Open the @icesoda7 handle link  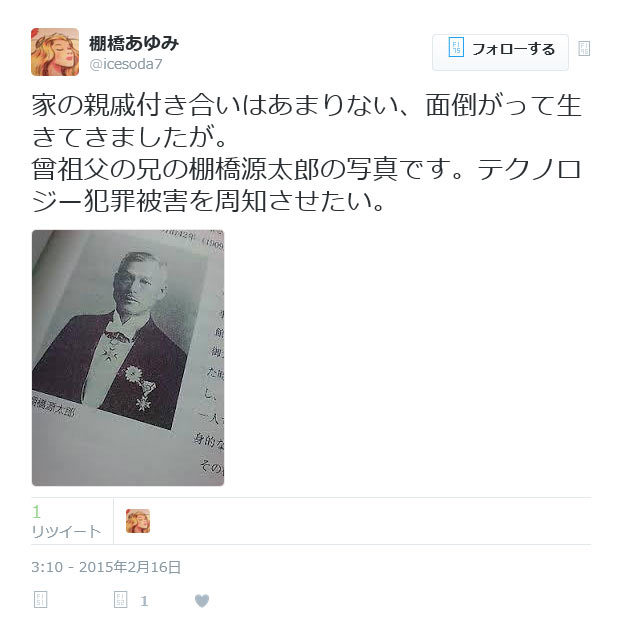[x=126, y=64]
